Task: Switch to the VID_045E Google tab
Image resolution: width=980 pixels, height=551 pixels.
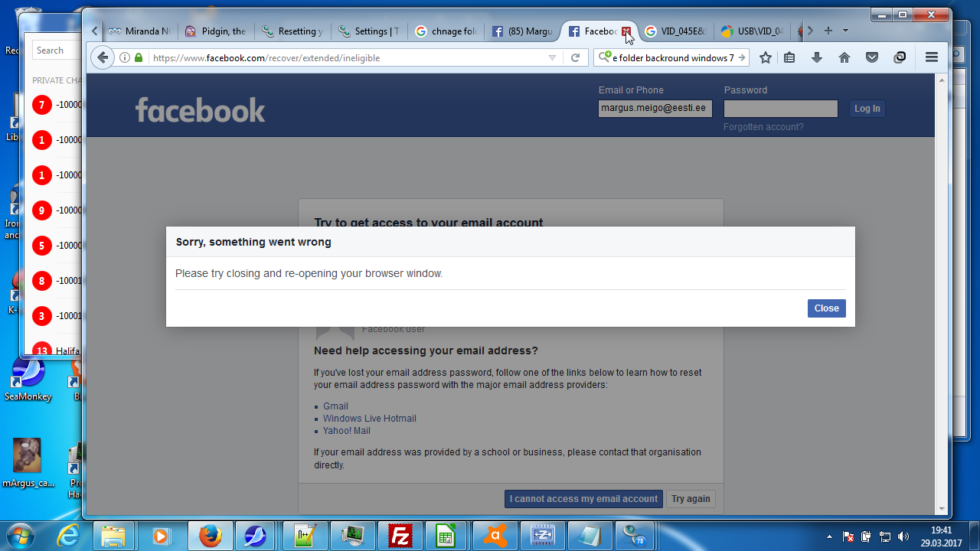Action: click(x=676, y=31)
